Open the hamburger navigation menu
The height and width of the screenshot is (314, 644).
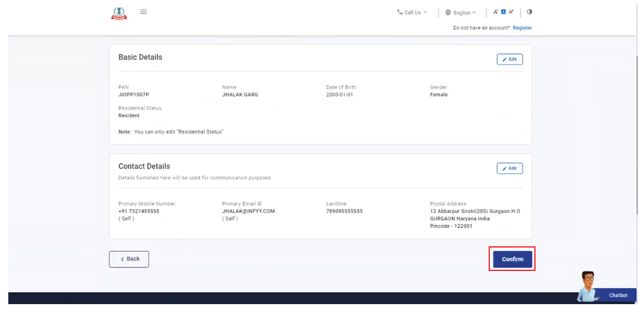[x=143, y=12]
